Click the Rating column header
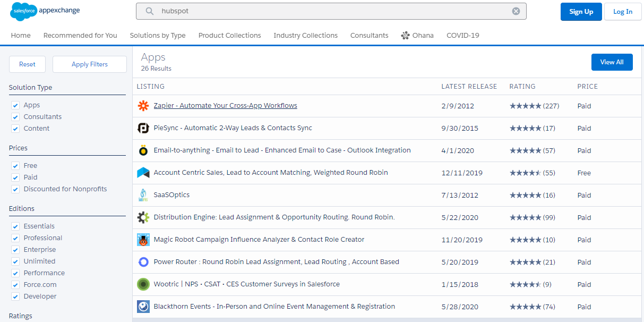The height and width of the screenshot is (322, 644). tap(522, 87)
